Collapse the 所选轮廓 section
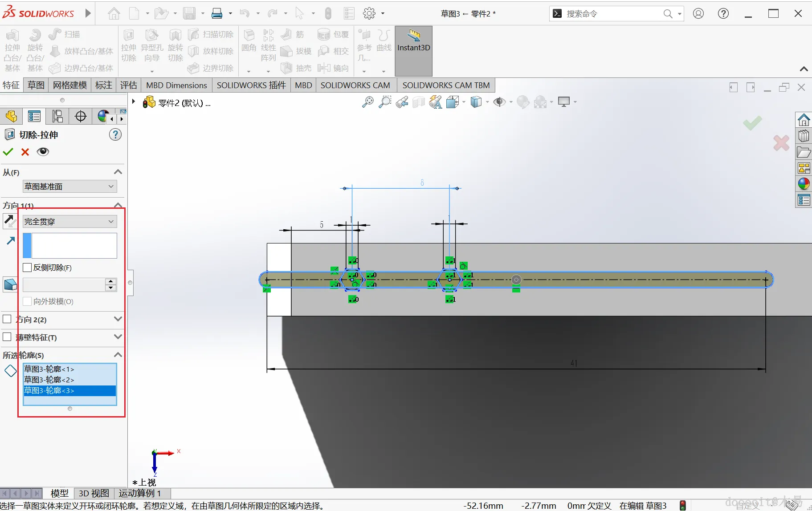This screenshot has height=511, width=812. (118, 355)
